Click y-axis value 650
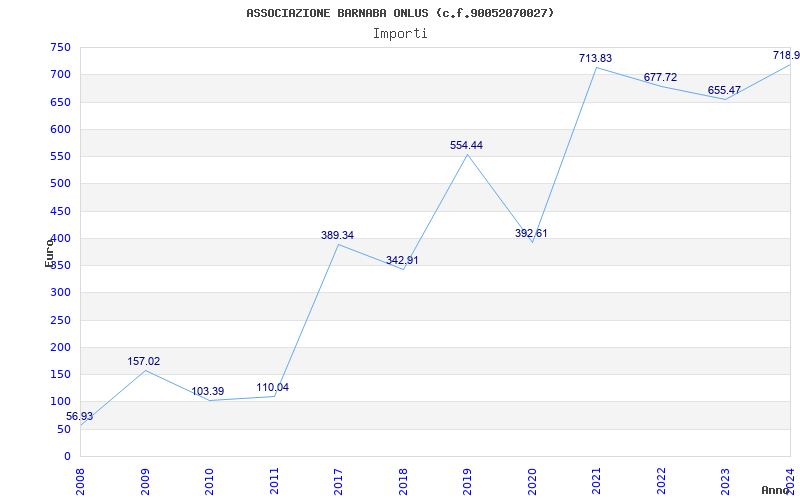 click(60, 102)
